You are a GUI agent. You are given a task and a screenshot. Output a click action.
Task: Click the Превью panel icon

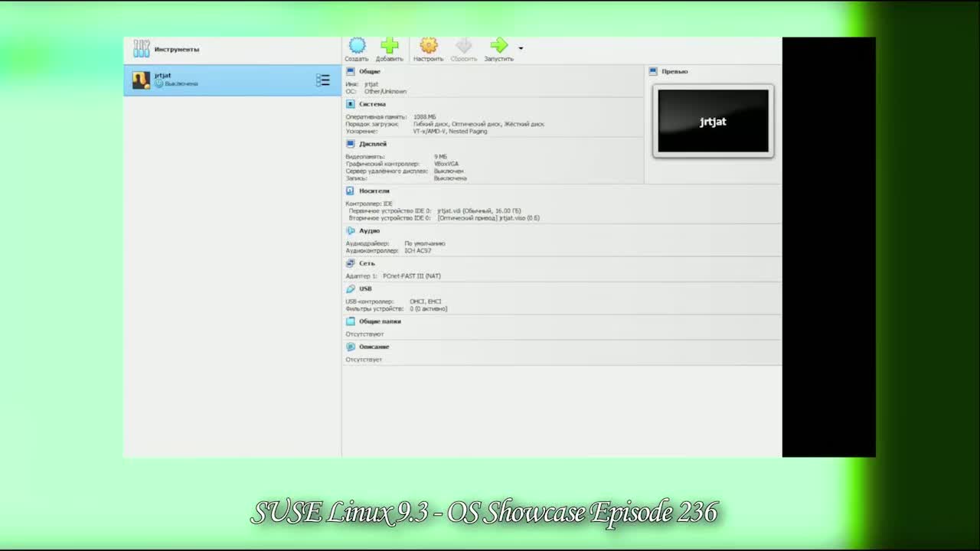[653, 71]
